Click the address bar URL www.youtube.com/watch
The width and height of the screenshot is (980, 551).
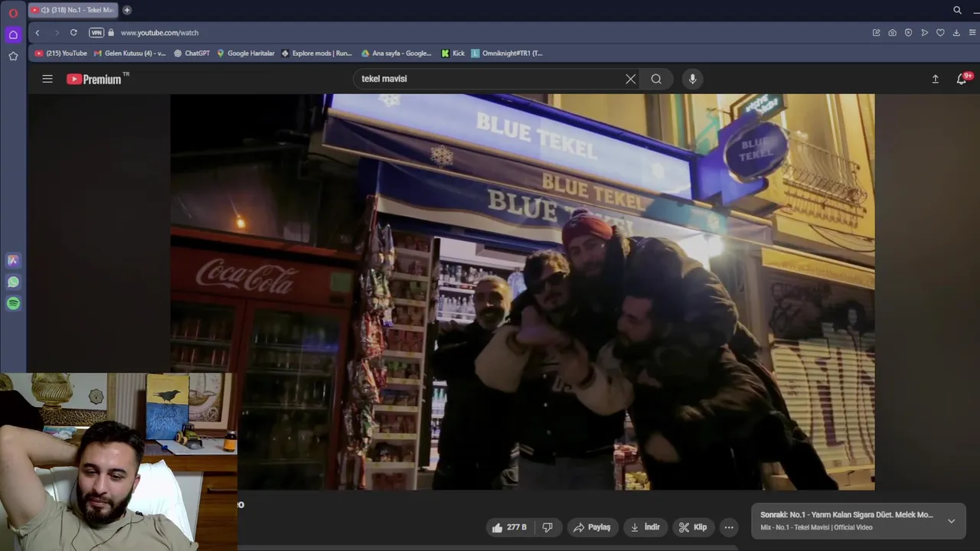click(159, 33)
